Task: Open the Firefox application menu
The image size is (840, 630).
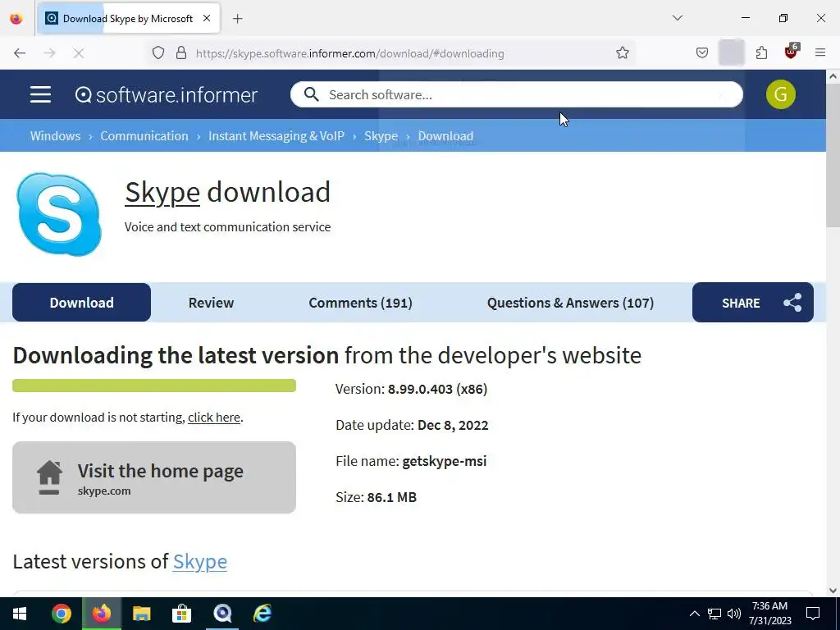Action: coord(820,52)
